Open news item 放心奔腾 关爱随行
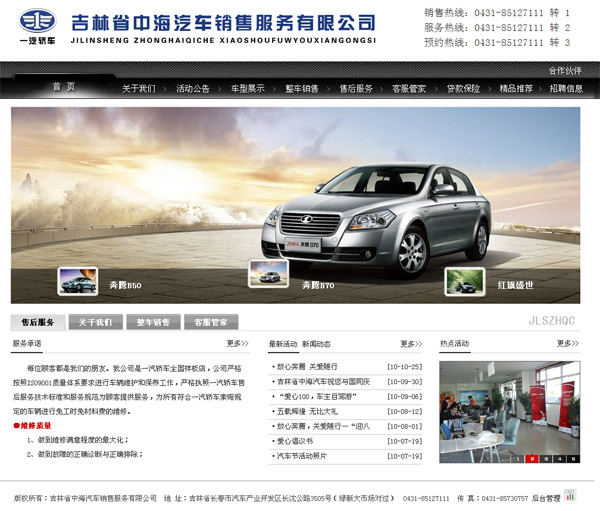The width and height of the screenshot is (600, 511). tap(307, 367)
